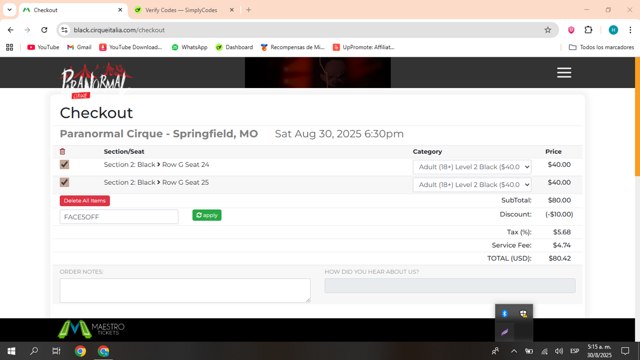The image size is (640, 360).
Task: Click the FACESOFF promo code field
Action: tap(119, 217)
